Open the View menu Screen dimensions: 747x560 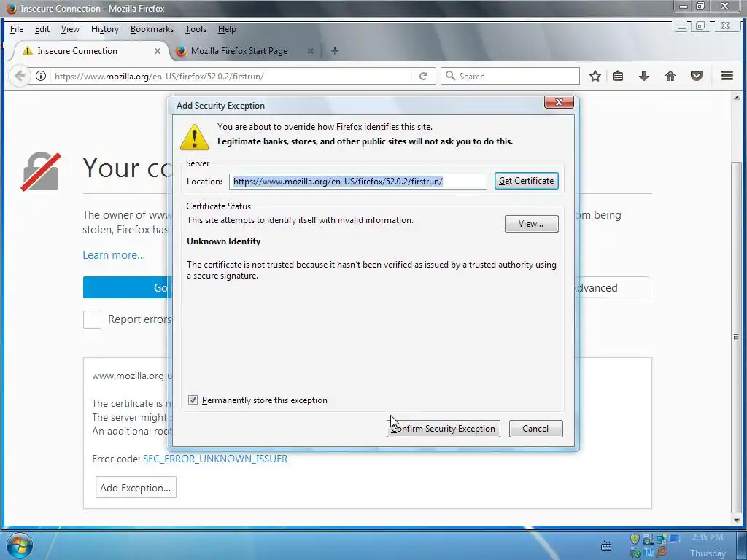coord(70,29)
